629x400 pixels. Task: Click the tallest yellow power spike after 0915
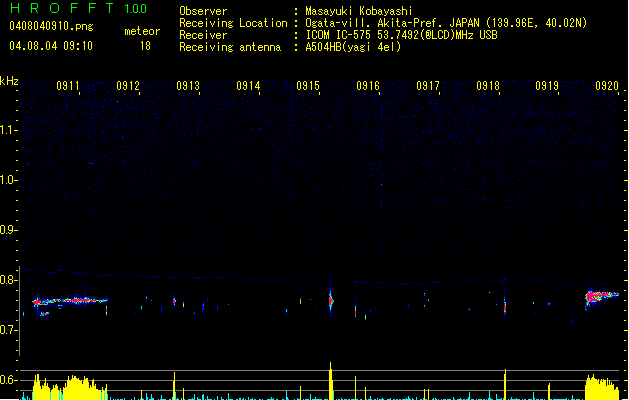coord(331,381)
